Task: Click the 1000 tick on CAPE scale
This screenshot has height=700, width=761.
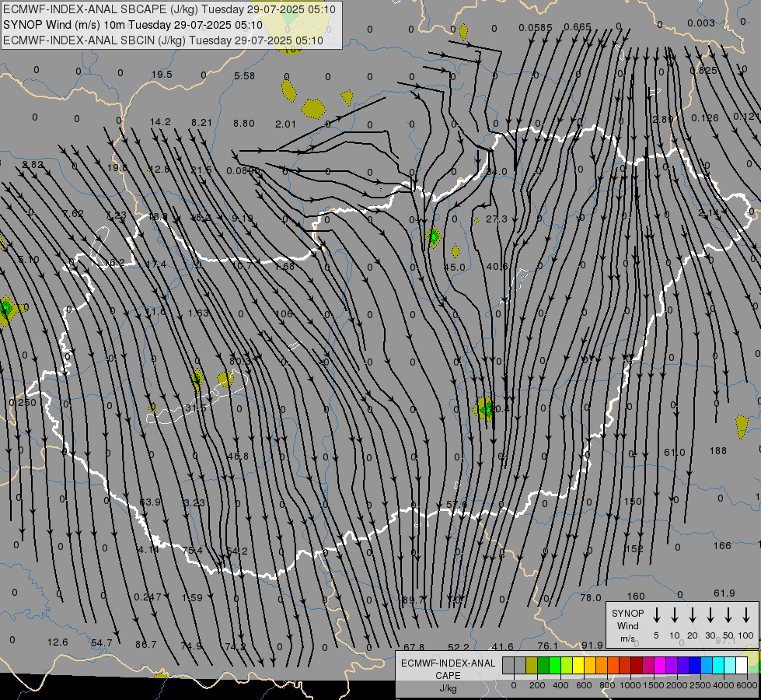Action: (x=630, y=685)
